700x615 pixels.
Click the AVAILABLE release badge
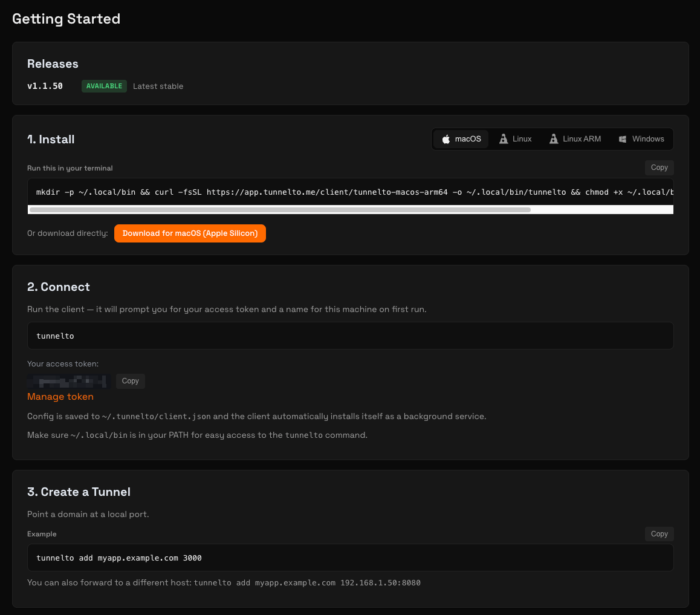click(104, 86)
